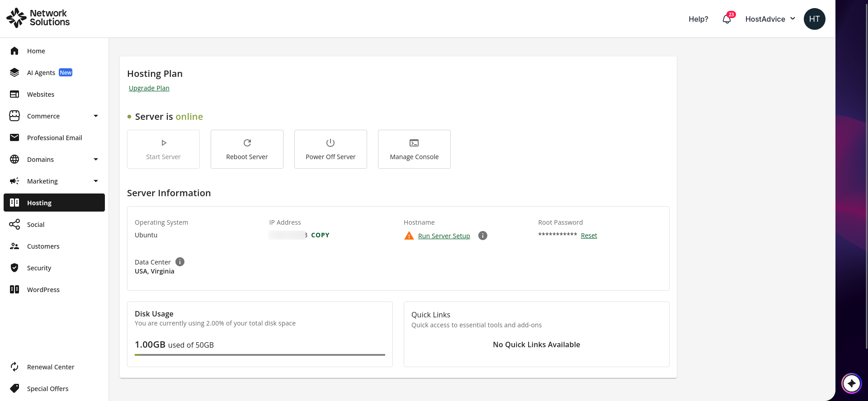The image size is (868, 401).
Task: Click the Customers people icon
Action: [14, 246]
